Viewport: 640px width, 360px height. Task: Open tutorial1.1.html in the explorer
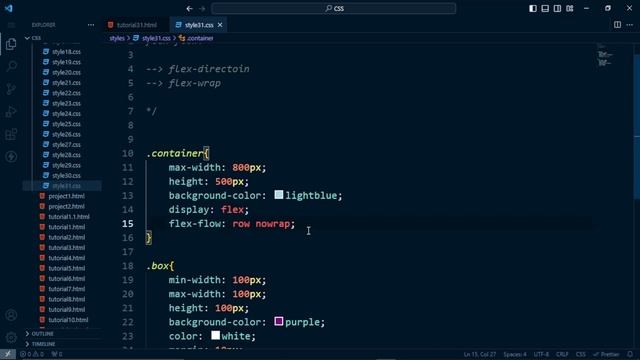pyautogui.click(x=69, y=217)
